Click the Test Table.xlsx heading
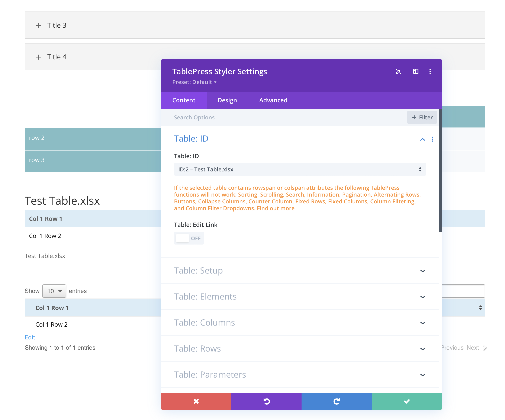Image resolution: width=505 pixels, height=420 pixels. [x=62, y=200]
